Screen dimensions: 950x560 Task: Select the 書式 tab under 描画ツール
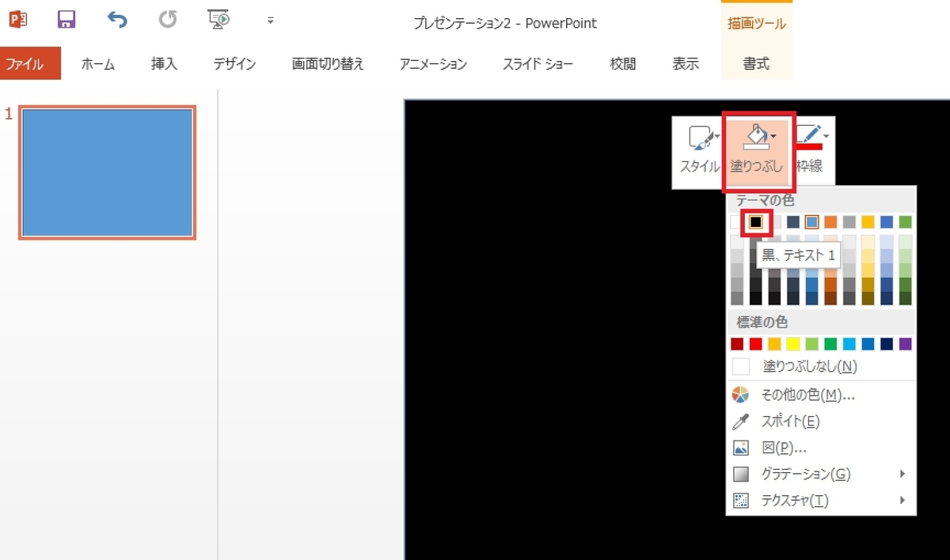point(756,64)
